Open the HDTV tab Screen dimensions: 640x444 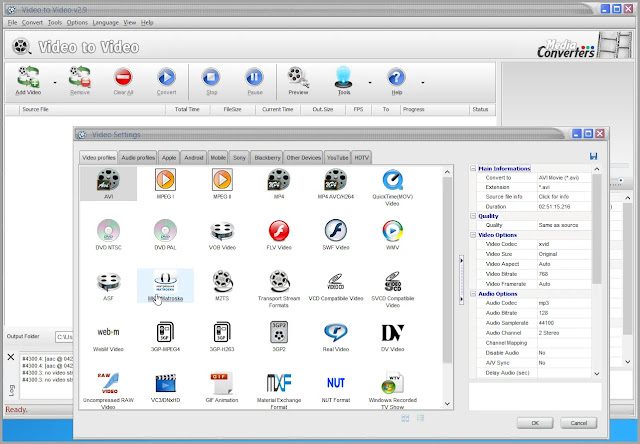tap(361, 158)
